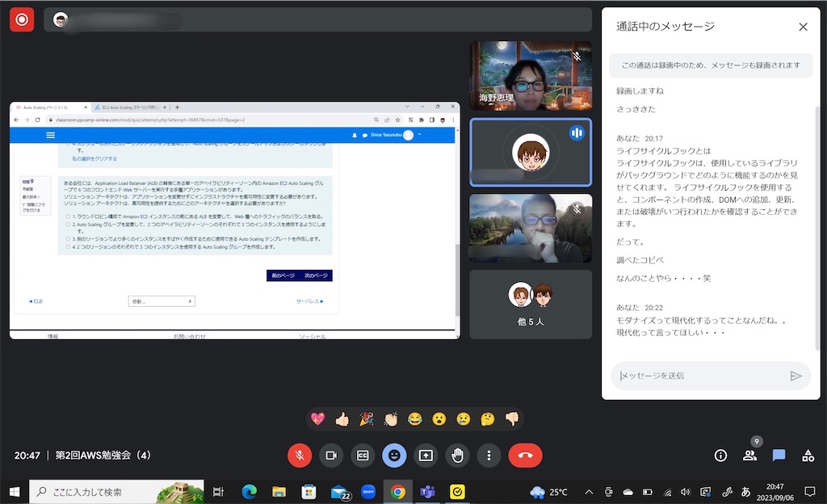Open the Windows Start menu
The image size is (827, 504).
coord(15,492)
